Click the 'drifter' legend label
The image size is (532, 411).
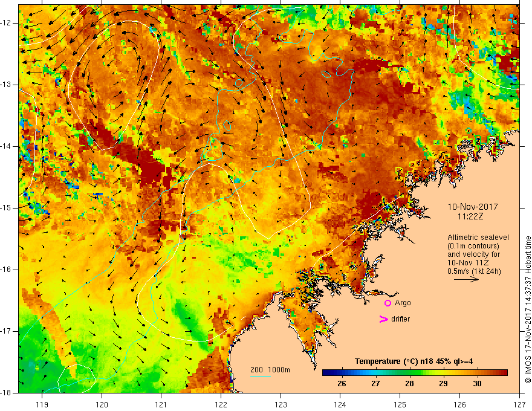pyautogui.click(x=400, y=319)
